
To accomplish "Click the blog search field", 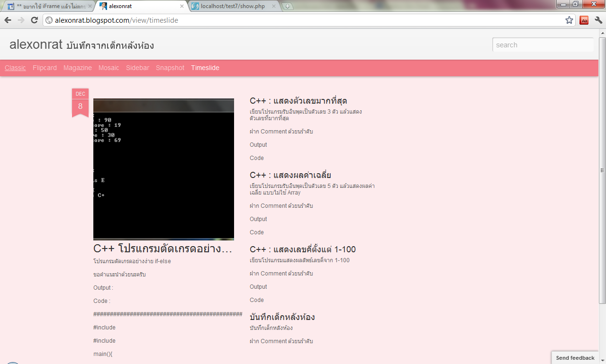I will coord(543,45).
